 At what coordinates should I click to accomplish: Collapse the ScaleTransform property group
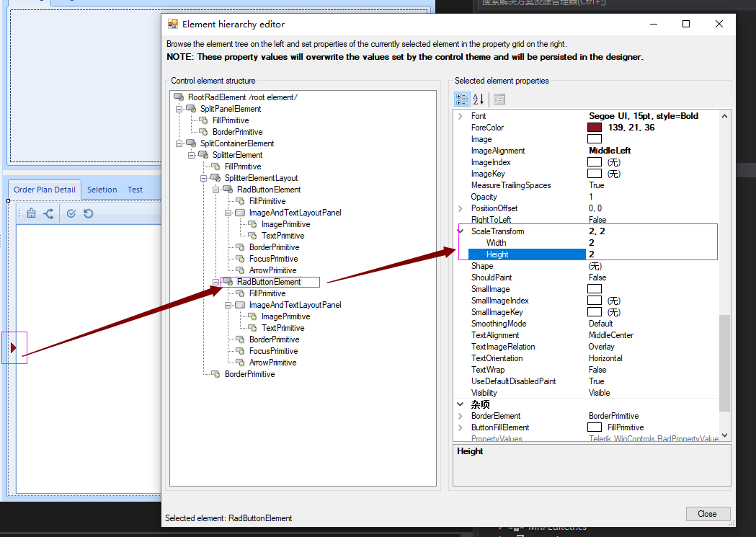pyautogui.click(x=459, y=231)
